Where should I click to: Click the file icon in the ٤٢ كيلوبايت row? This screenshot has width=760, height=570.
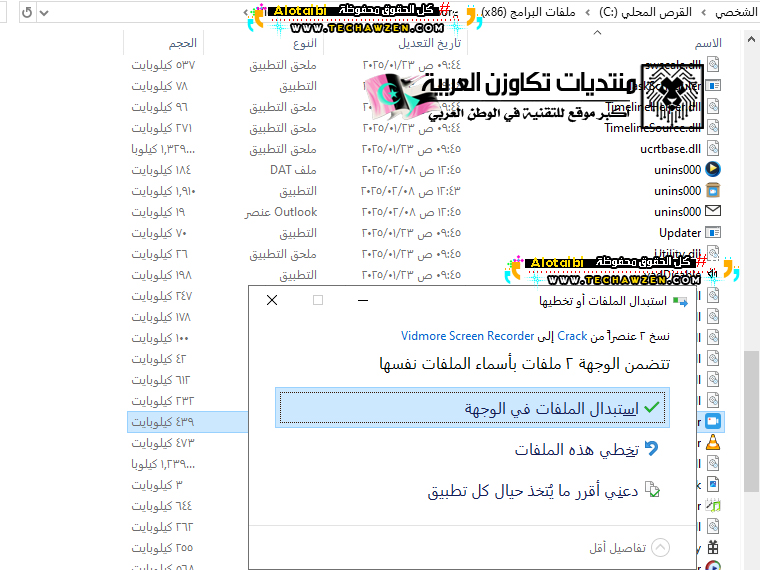(713, 358)
